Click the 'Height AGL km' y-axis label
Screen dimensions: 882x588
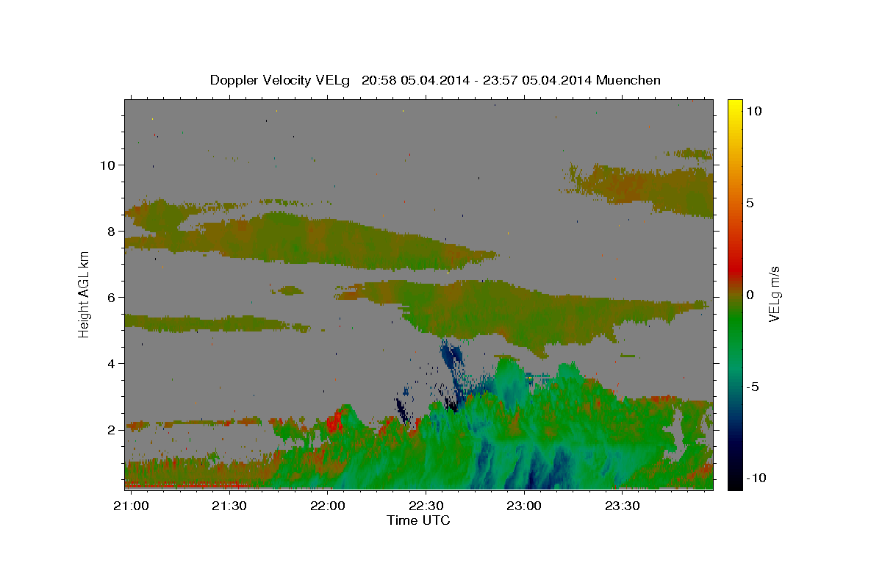click(x=84, y=293)
